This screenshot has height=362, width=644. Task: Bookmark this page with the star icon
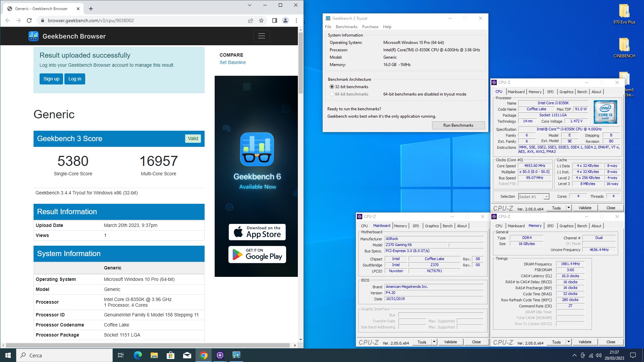(x=261, y=20)
